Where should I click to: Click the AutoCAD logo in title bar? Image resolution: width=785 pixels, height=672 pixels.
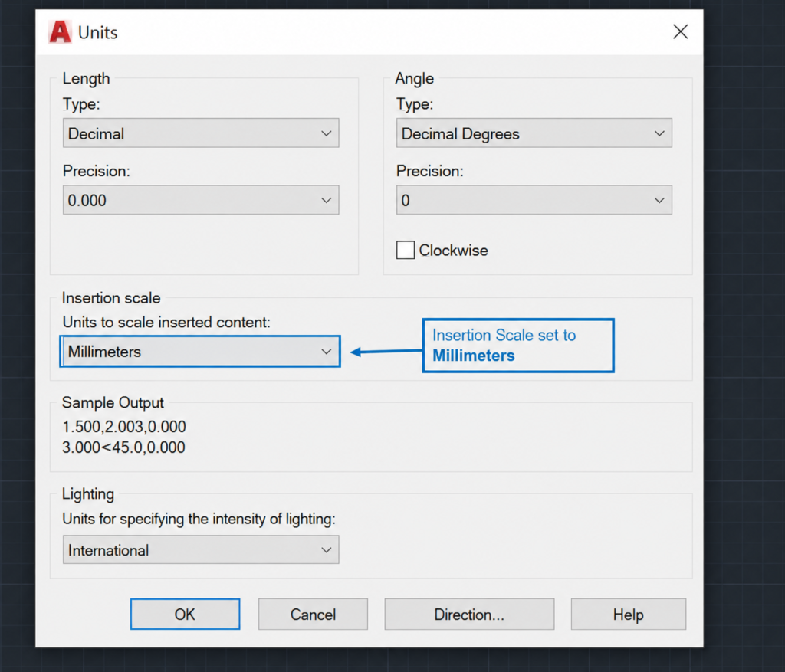[60, 32]
